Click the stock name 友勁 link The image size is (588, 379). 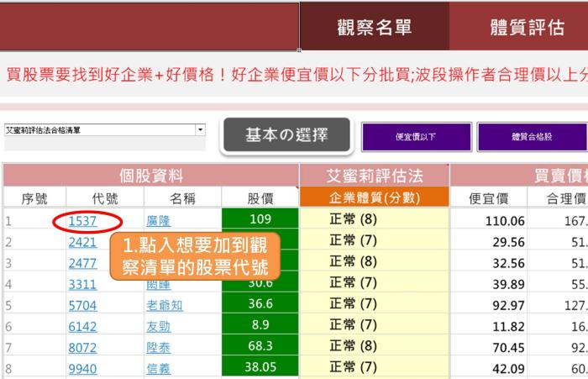pyautogui.click(x=158, y=326)
